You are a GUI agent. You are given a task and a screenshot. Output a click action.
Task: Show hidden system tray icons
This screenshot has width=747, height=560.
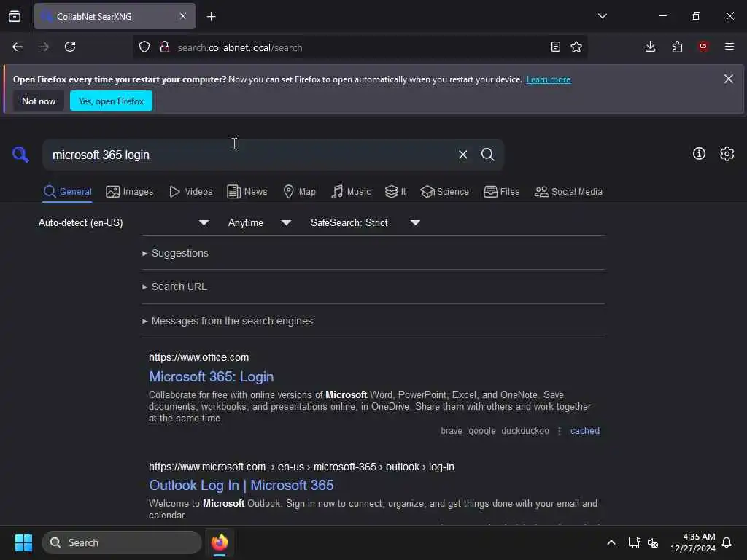point(611,542)
